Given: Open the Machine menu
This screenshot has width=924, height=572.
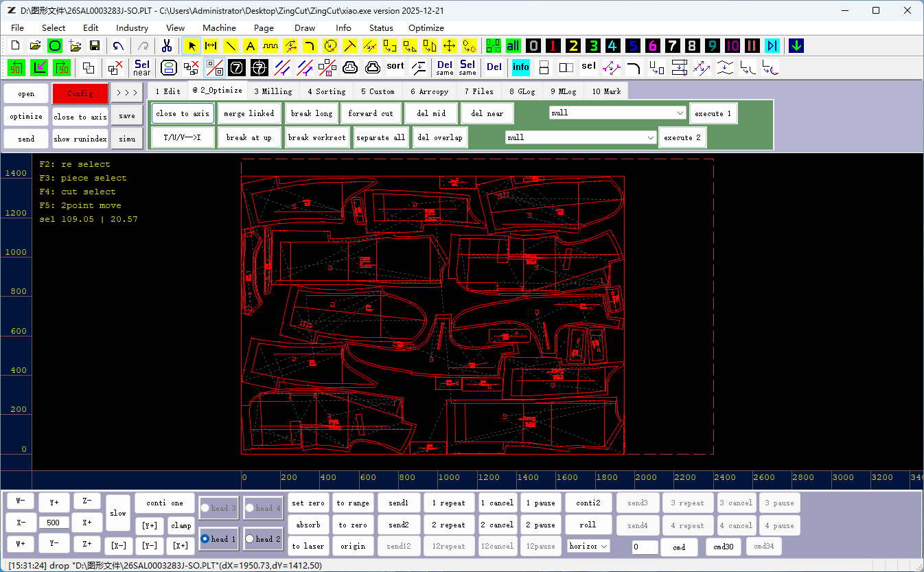Looking at the screenshot, I should point(220,28).
